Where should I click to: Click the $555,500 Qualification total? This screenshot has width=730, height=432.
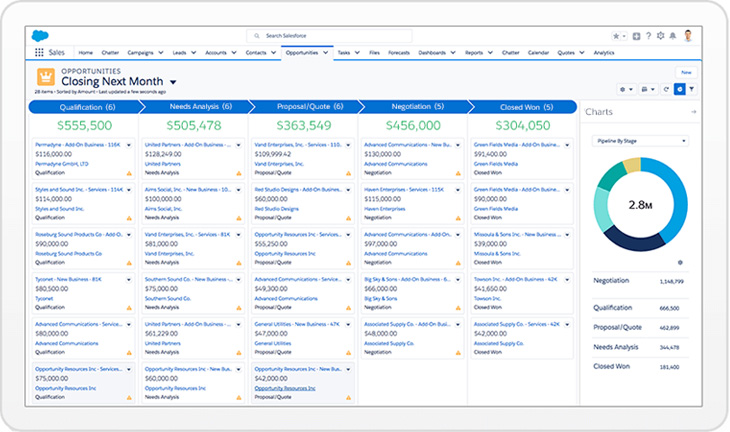(85, 125)
